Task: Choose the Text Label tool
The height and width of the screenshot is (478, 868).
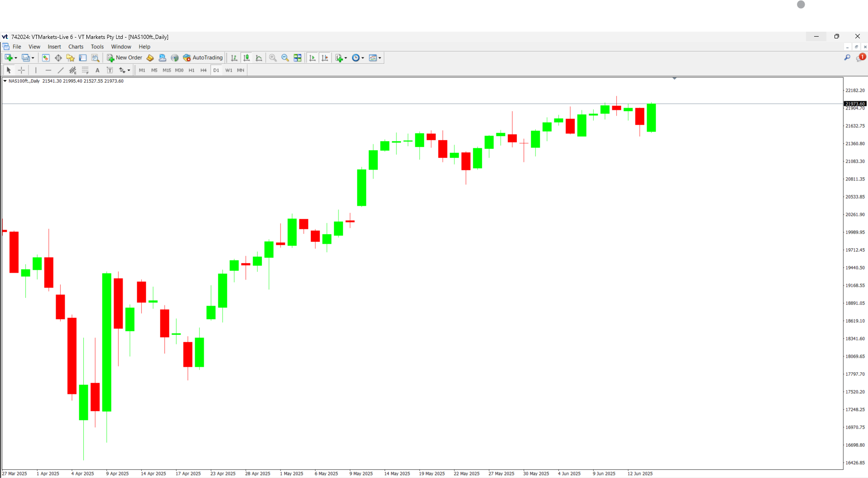Action: (x=110, y=70)
